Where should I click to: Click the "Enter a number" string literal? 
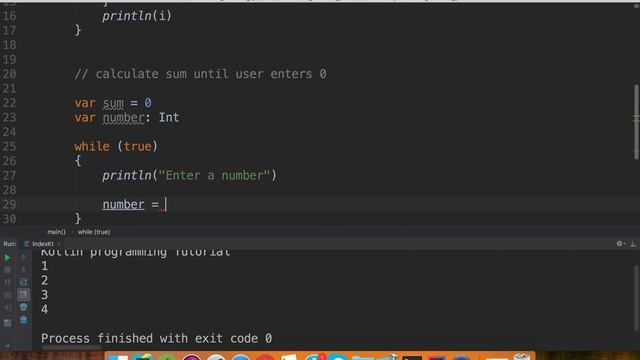point(214,176)
